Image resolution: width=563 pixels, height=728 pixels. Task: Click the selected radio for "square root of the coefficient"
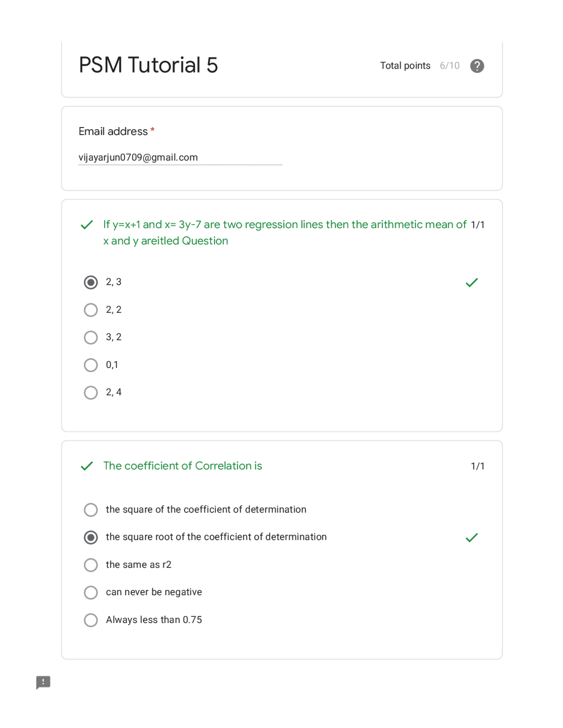[x=91, y=537]
